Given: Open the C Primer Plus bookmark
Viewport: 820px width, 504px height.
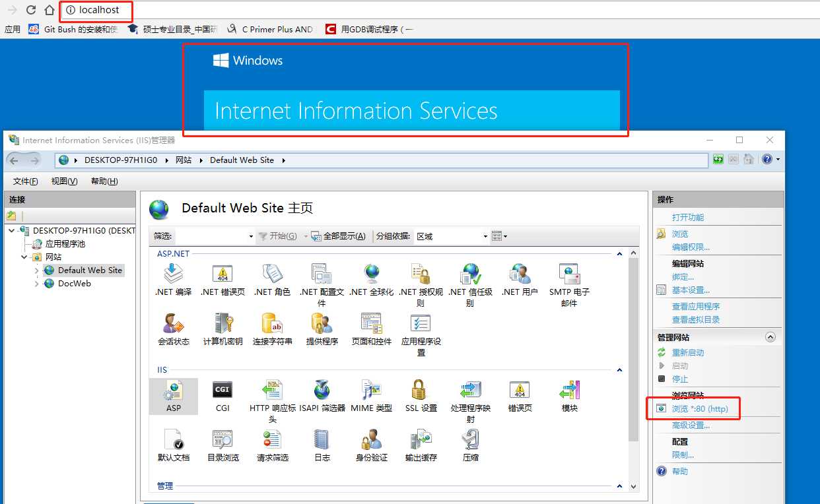Looking at the screenshot, I should (271, 29).
